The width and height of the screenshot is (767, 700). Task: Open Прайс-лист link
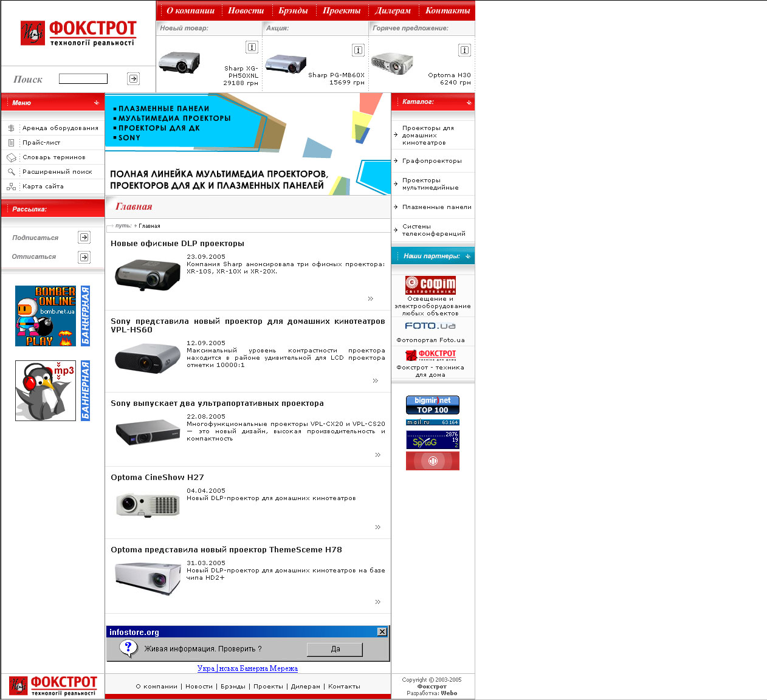pyautogui.click(x=41, y=143)
